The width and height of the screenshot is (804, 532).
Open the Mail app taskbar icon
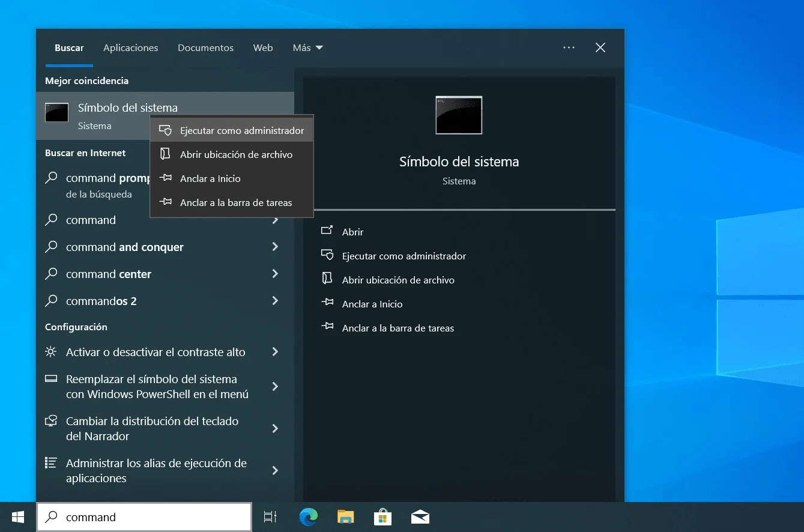(420, 517)
